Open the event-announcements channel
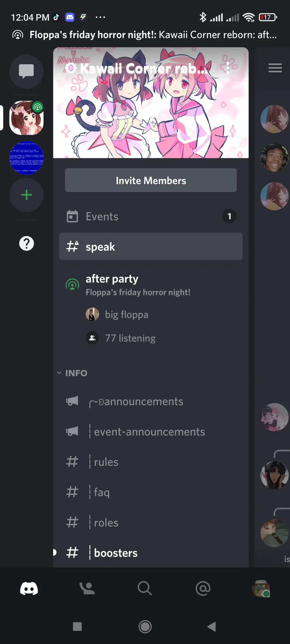 click(151, 431)
